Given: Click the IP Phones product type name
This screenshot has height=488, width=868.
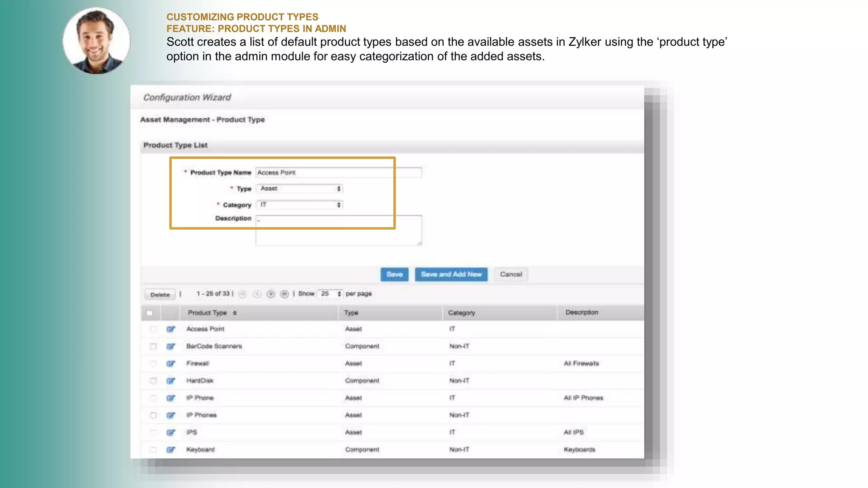Looking at the screenshot, I should point(201,415).
